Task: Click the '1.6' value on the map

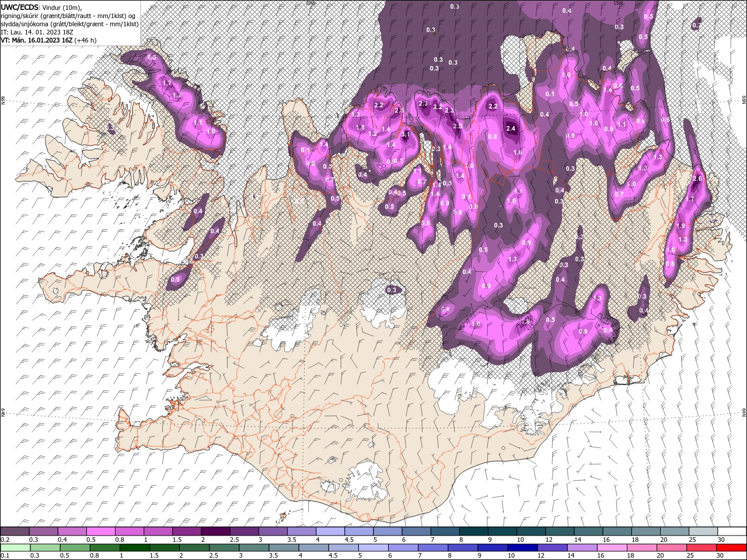Action: coord(517,152)
